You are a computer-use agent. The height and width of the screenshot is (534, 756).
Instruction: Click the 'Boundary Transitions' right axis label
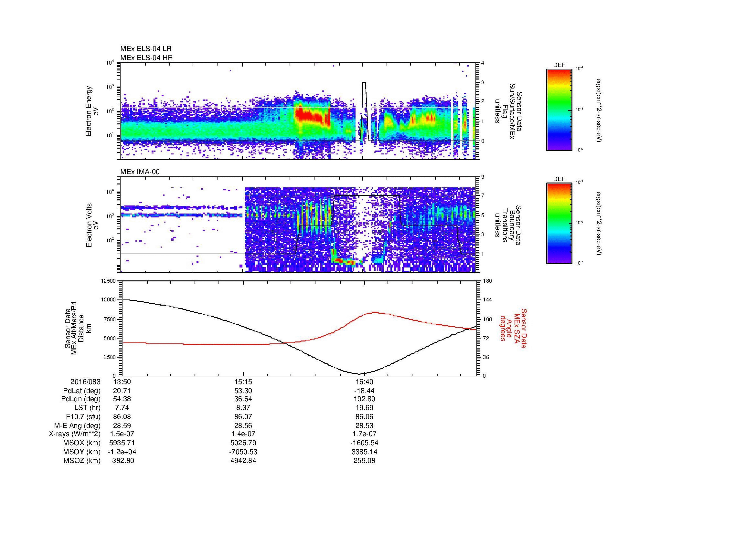pyautogui.click(x=508, y=225)
